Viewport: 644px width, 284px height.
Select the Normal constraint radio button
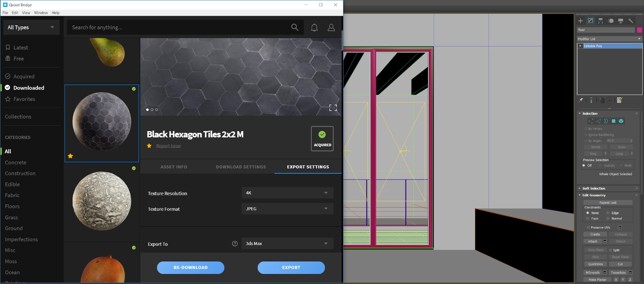(608, 218)
